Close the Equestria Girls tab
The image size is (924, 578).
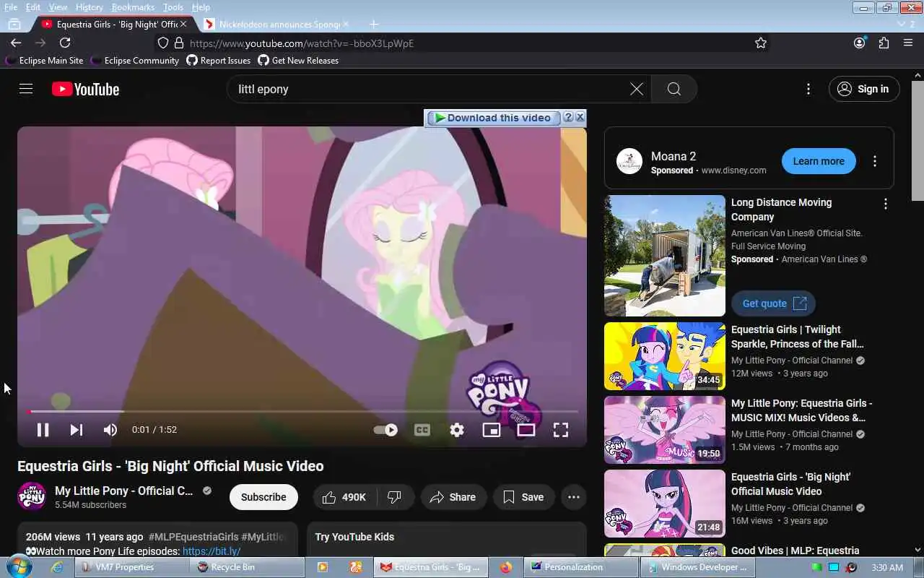(x=183, y=24)
